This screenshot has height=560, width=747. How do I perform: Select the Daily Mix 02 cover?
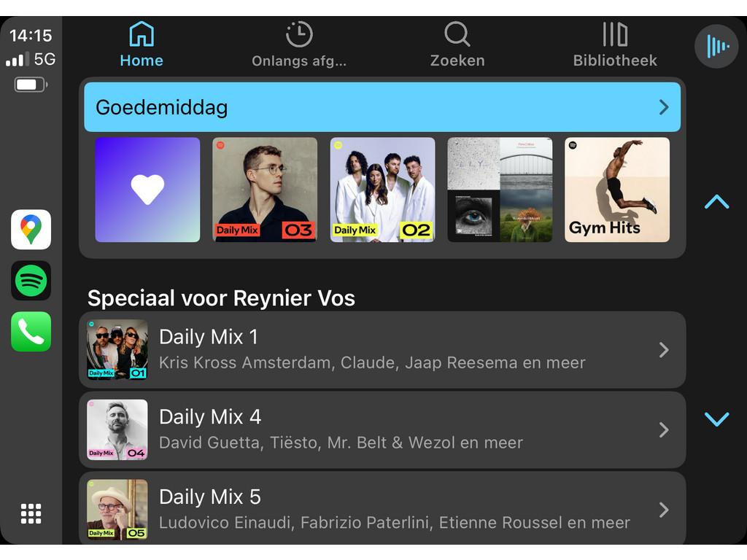[382, 190]
